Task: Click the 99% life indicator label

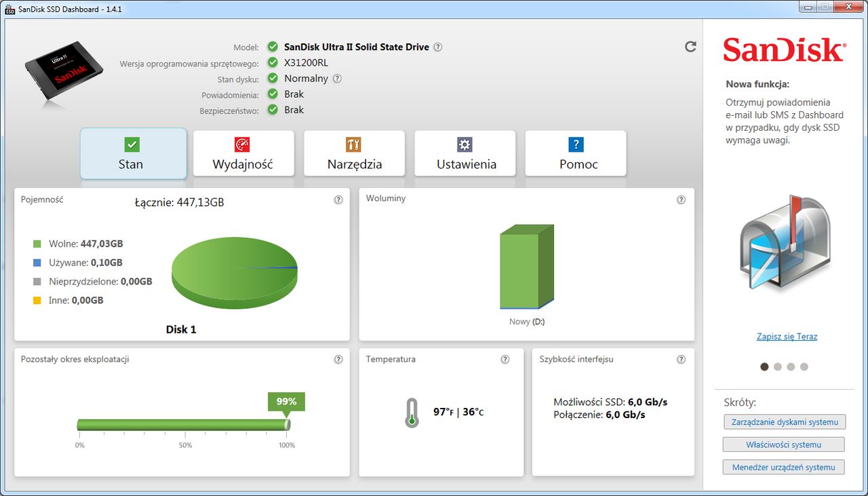Action: click(x=286, y=402)
